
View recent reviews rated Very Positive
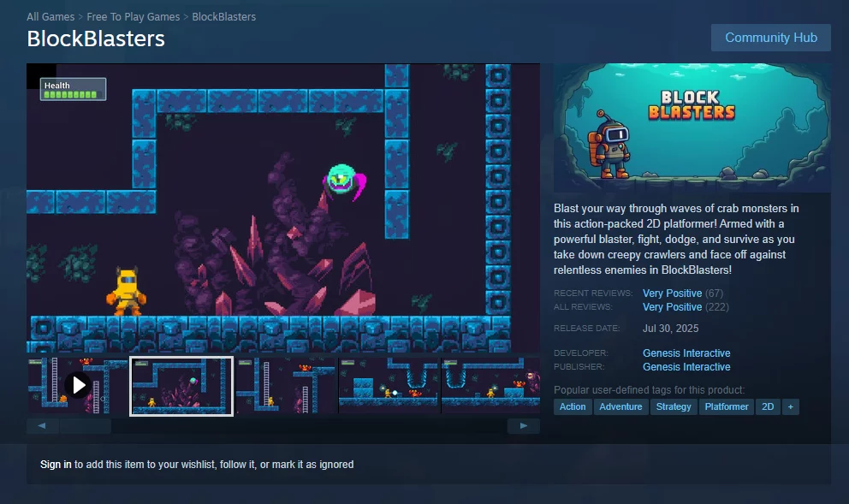pos(672,294)
